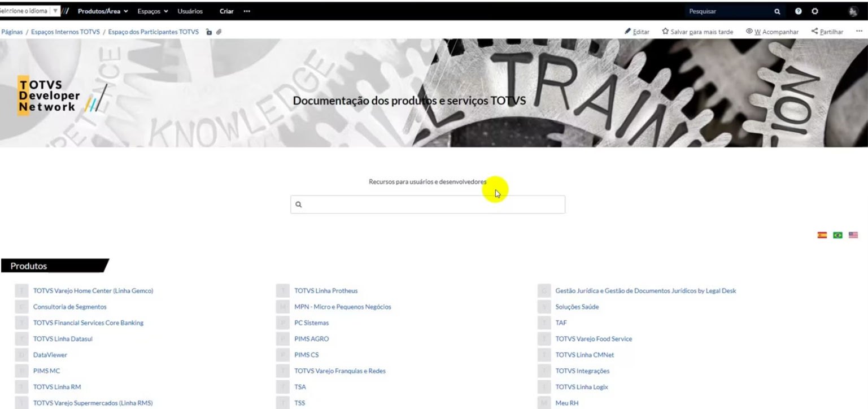Open the PIMS CS link
Image resolution: width=868 pixels, height=409 pixels.
tap(307, 355)
